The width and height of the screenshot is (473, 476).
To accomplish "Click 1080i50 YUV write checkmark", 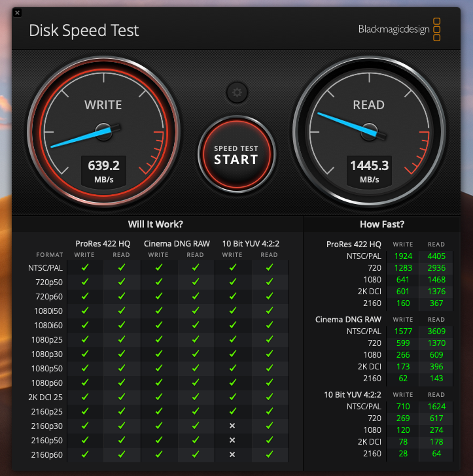I will [x=233, y=311].
